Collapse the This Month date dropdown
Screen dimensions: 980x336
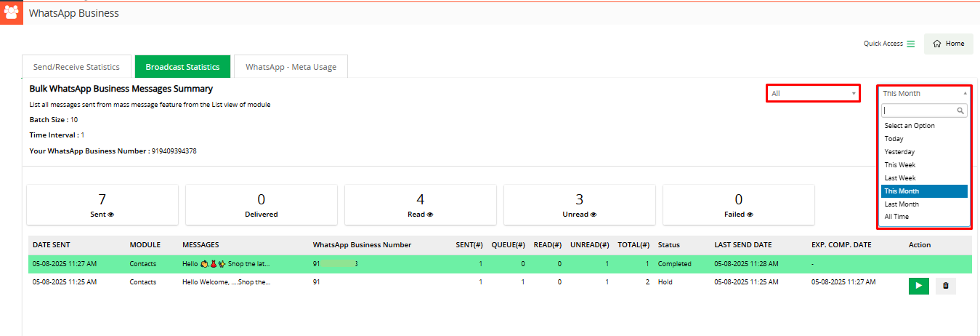pyautogui.click(x=924, y=93)
